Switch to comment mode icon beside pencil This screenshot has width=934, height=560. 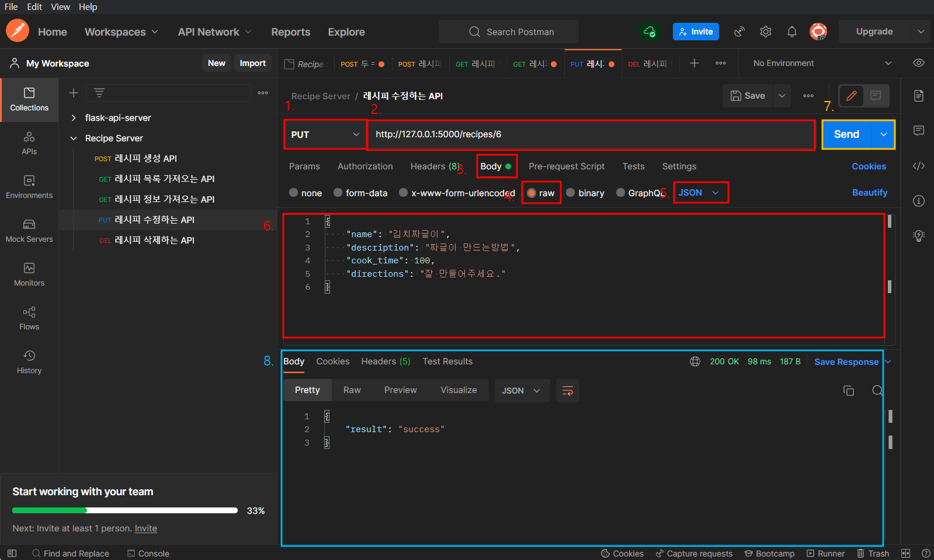click(876, 96)
